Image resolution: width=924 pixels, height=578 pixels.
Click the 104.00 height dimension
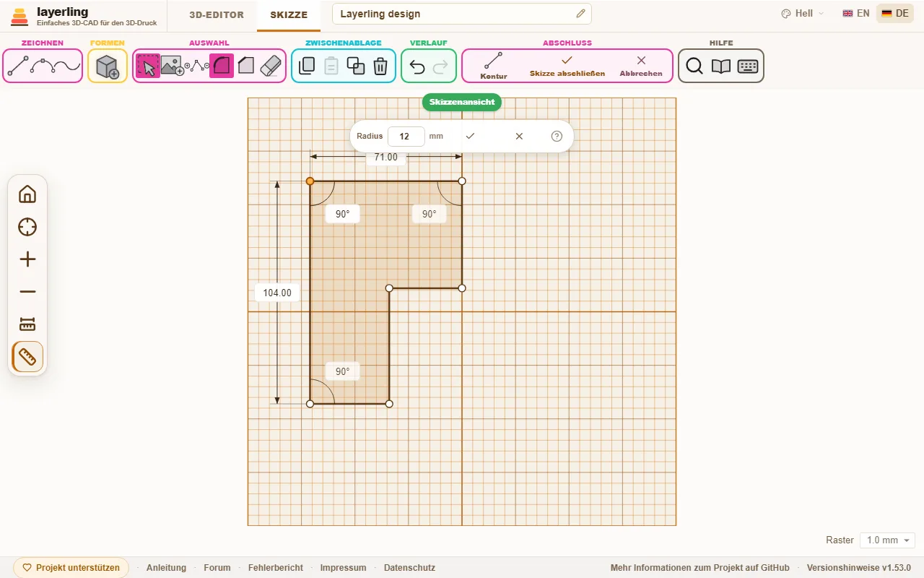(277, 293)
